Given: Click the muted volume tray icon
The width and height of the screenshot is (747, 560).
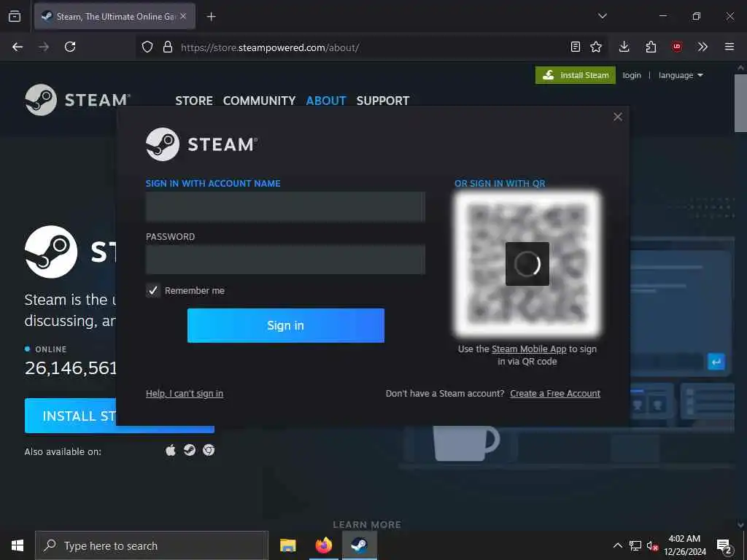Looking at the screenshot, I should [652, 545].
